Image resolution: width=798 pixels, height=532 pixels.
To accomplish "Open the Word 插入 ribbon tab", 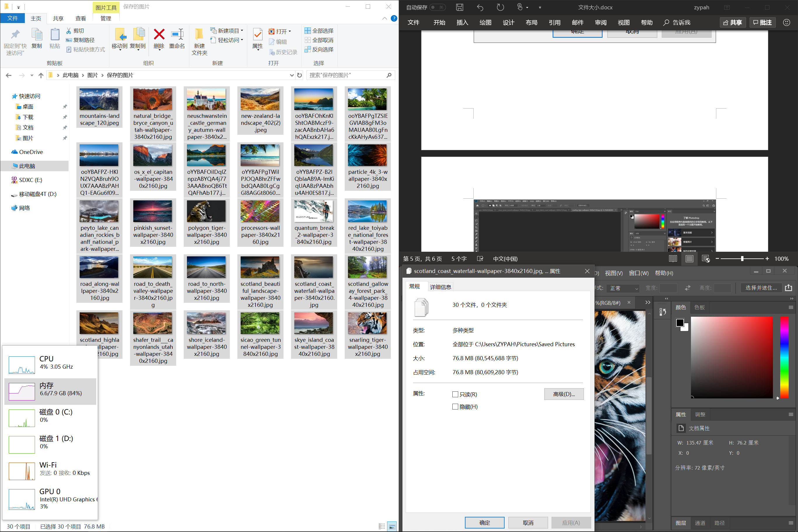I will [462, 22].
